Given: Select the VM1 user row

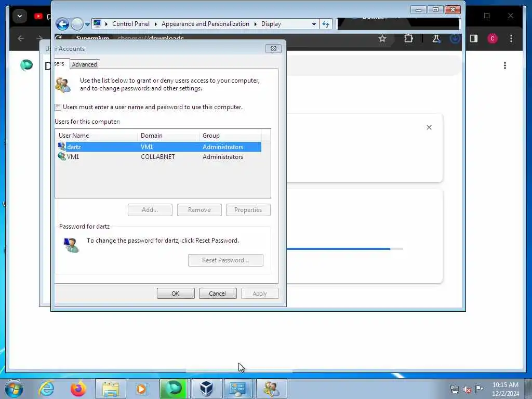Looking at the screenshot, I should (x=159, y=157).
